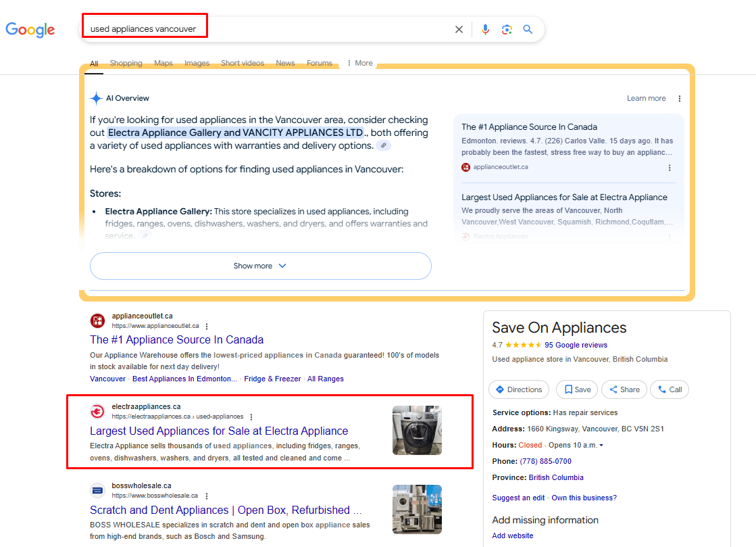Click the All Ranges sitelink
This screenshot has height=547, width=756.
[x=326, y=379]
